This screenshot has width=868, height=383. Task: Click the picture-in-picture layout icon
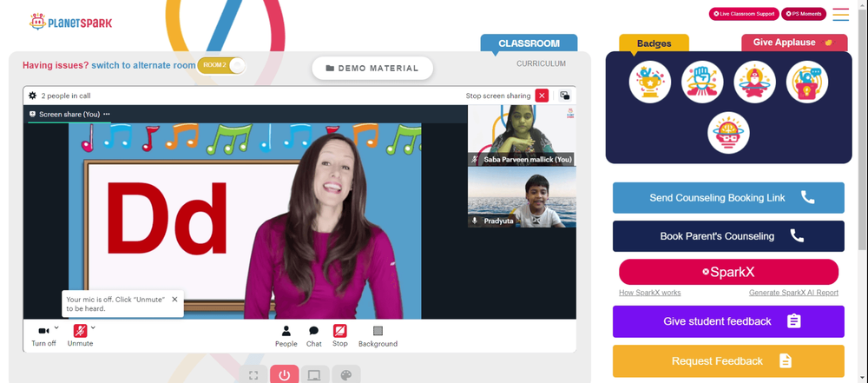tap(565, 96)
